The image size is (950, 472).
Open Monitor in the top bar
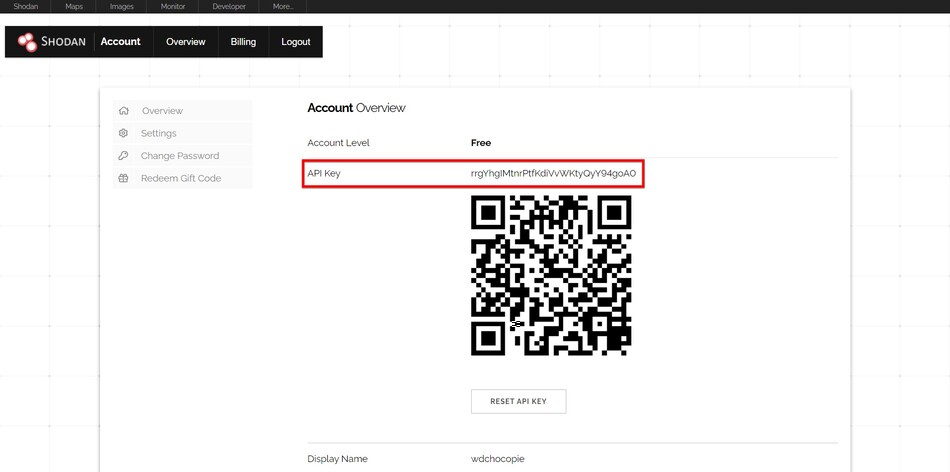point(173,7)
